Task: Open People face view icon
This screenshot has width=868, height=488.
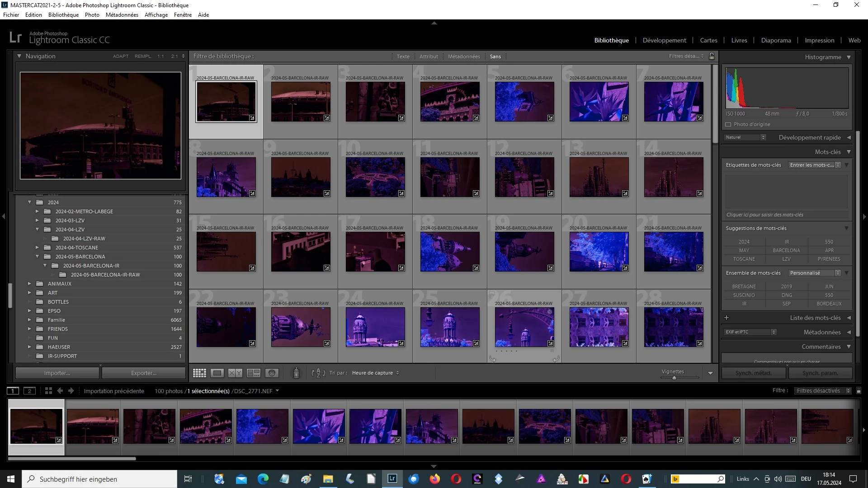Action: click(x=272, y=373)
